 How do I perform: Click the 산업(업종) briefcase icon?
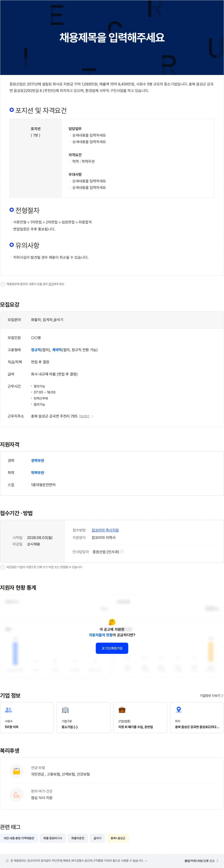click(122, 710)
